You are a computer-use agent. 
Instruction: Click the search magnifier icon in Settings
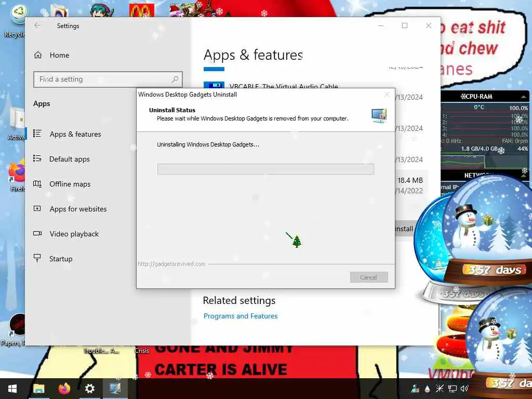pyautogui.click(x=175, y=79)
